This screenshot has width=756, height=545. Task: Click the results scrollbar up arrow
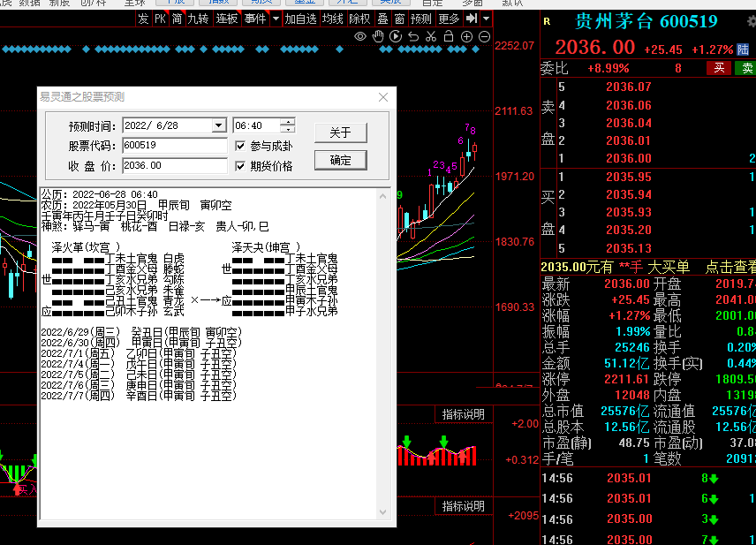click(382, 196)
